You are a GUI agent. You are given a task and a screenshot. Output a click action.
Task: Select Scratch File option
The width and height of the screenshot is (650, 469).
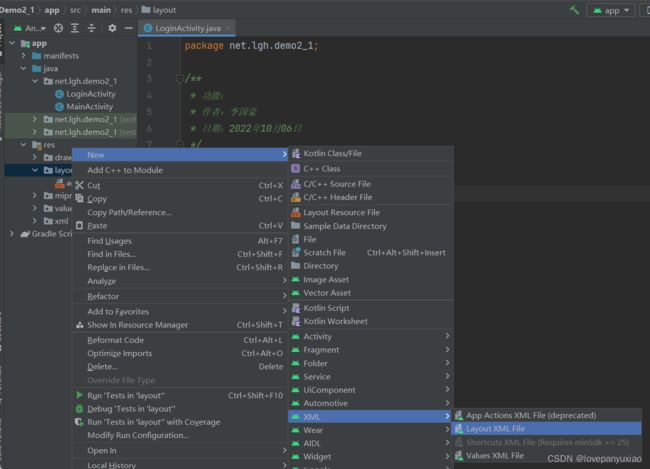click(x=371, y=253)
